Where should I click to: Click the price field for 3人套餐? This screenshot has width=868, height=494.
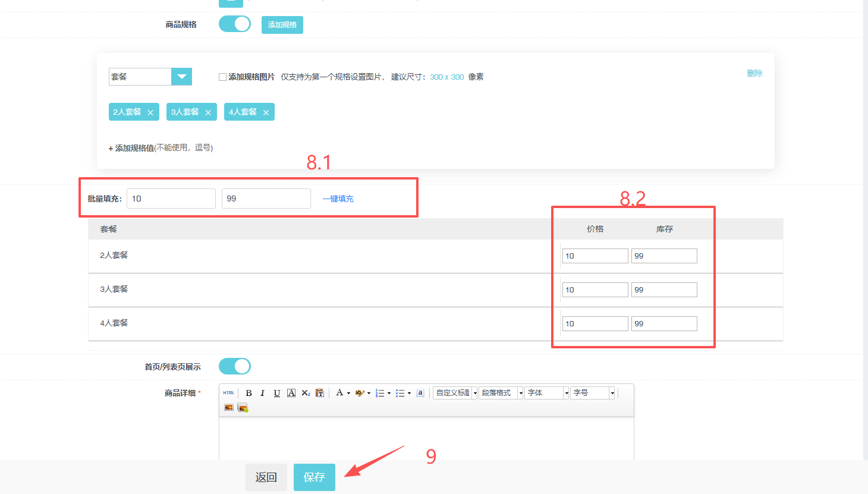pyautogui.click(x=595, y=290)
